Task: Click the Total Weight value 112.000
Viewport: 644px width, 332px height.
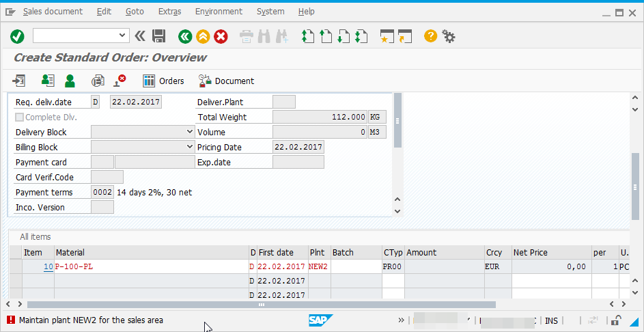Action: pyautogui.click(x=320, y=117)
